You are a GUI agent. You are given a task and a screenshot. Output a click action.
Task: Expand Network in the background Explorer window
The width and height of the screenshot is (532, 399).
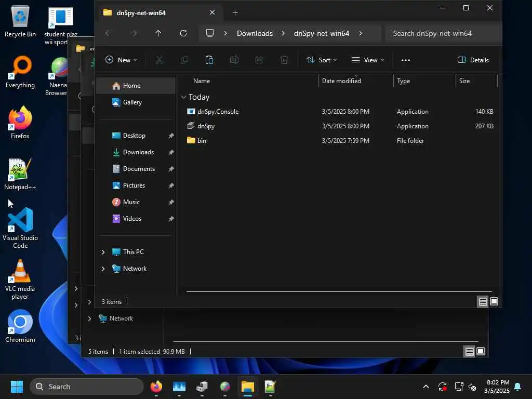pos(89,318)
